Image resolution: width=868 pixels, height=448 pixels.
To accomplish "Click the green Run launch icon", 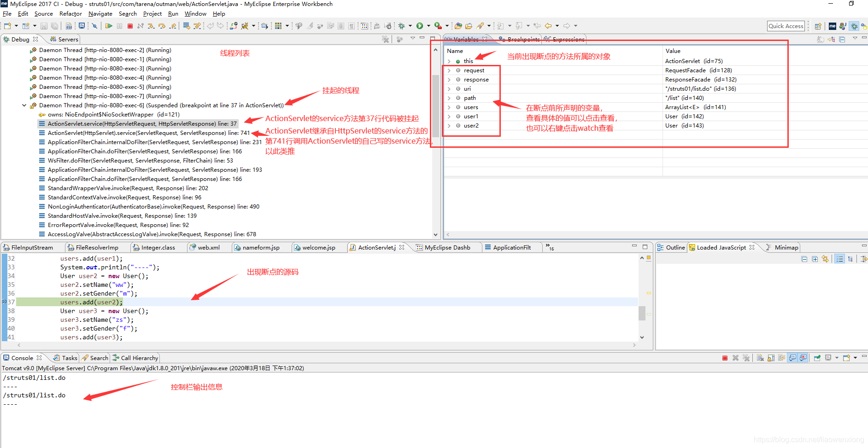I will click(420, 26).
